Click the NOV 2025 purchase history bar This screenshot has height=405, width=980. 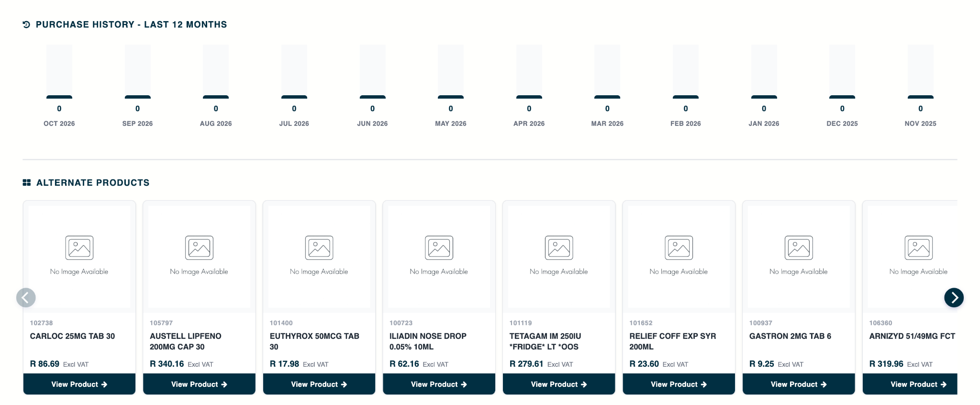tap(921, 72)
